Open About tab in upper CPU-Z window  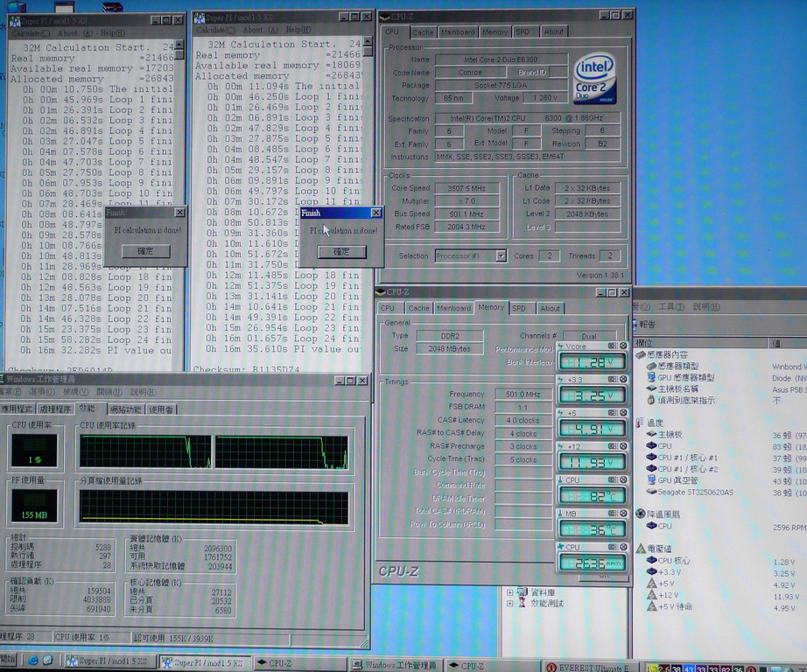coord(554,31)
